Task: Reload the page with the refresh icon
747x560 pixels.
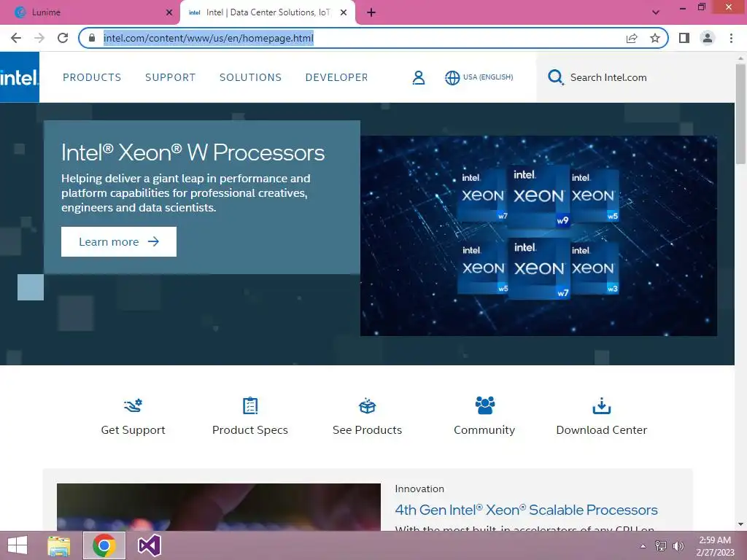Action: pos(63,38)
